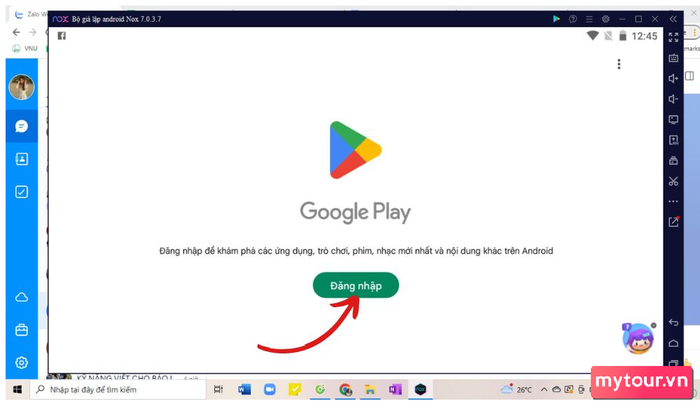Open Zalo cloud storage icon
The image size is (700, 408).
coord(21,297)
